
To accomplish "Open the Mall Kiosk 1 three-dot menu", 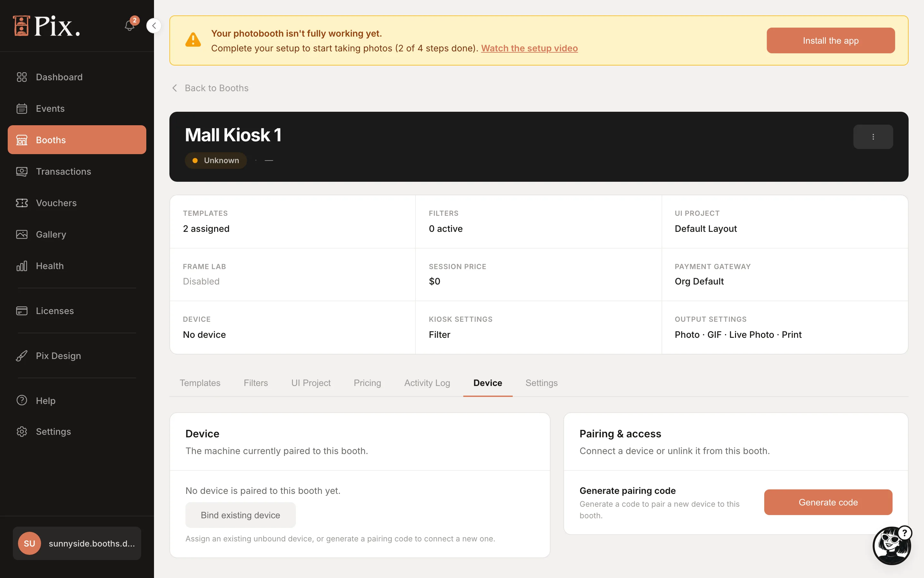I will click(x=873, y=137).
